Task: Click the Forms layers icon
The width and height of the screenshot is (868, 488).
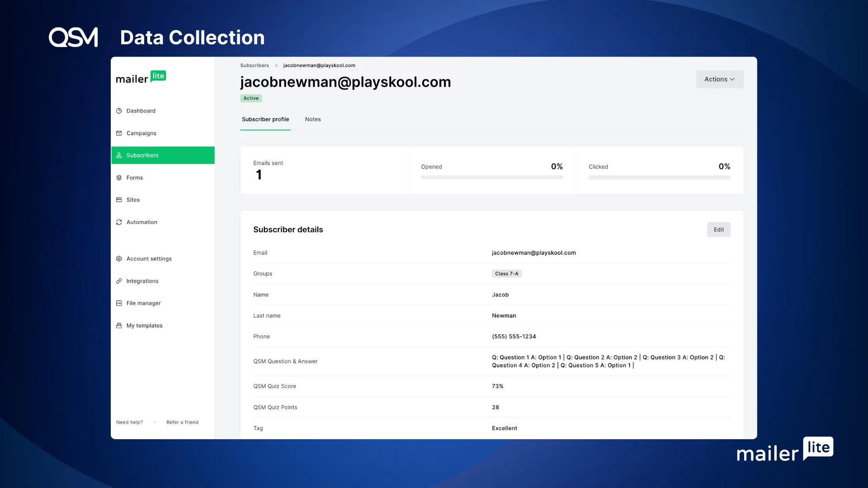Action: click(119, 178)
